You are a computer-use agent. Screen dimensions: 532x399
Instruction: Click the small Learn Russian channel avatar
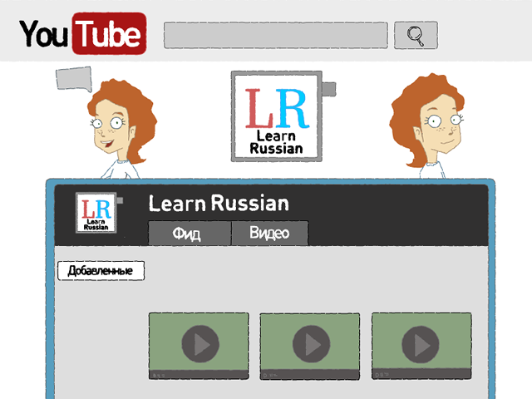point(96,213)
